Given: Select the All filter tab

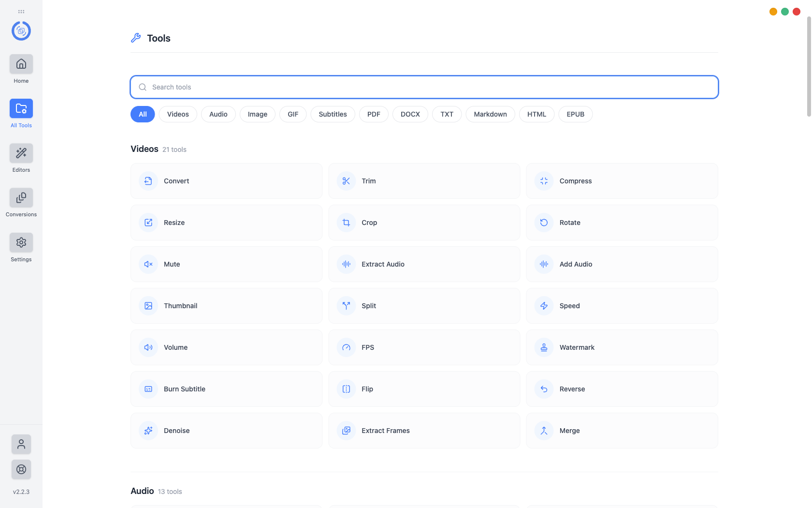Looking at the screenshot, I should tap(143, 114).
